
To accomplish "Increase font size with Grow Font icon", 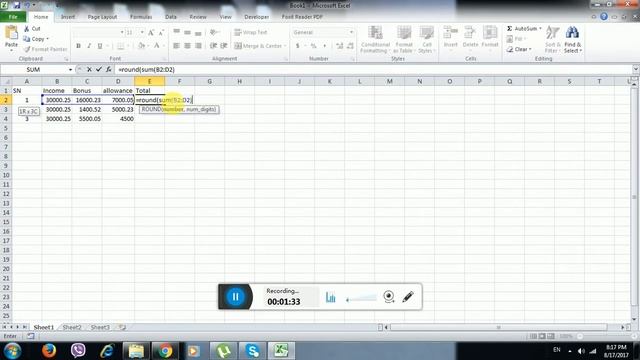I will (x=151, y=32).
